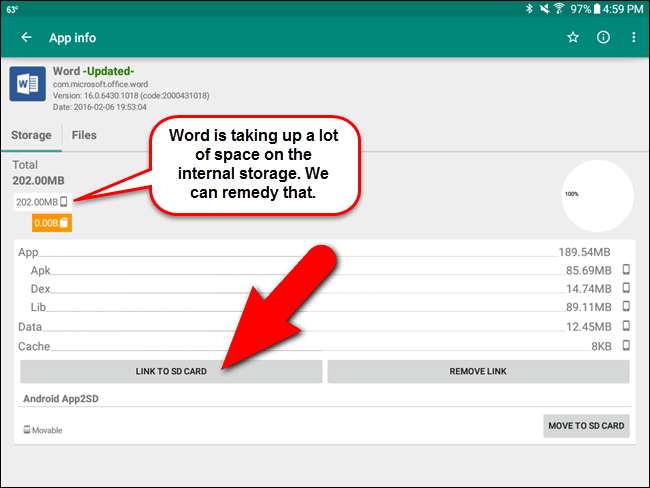Open the info circle icon
The height and width of the screenshot is (488, 650).
tap(603, 37)
